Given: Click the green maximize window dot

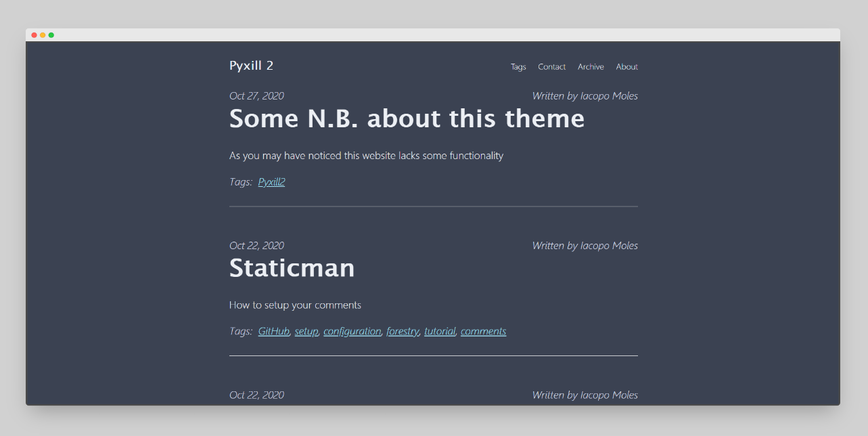Looking at the screenshot, I should (51, 35).
